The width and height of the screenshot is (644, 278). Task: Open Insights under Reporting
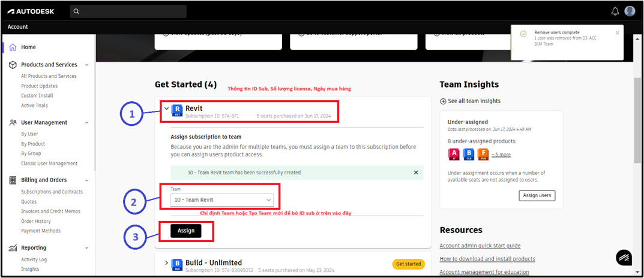click(x=31, y=269)
